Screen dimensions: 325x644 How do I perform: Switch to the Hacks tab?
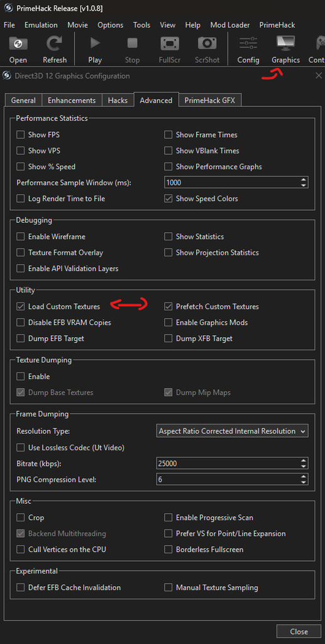(118, 100)
